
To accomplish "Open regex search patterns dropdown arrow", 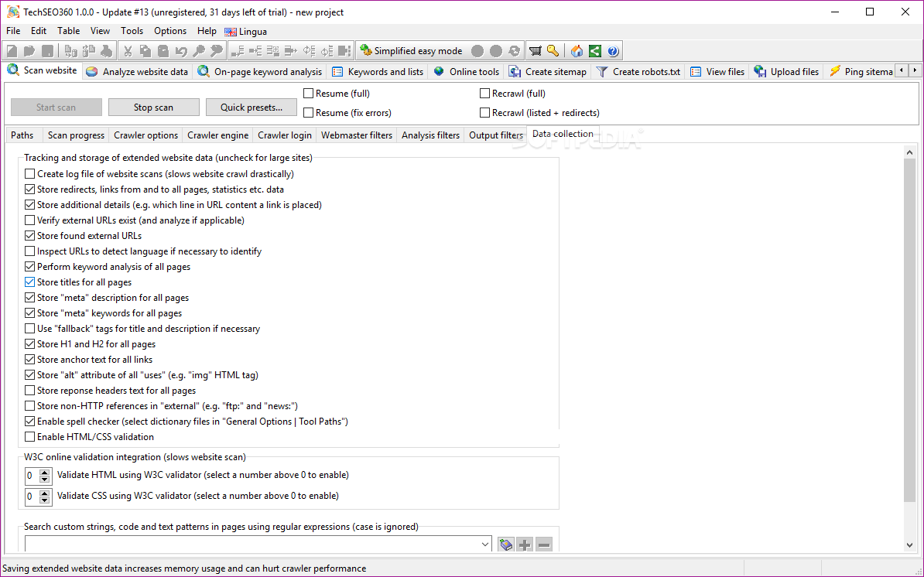I will pyautogui.click(x=485, y=545).
